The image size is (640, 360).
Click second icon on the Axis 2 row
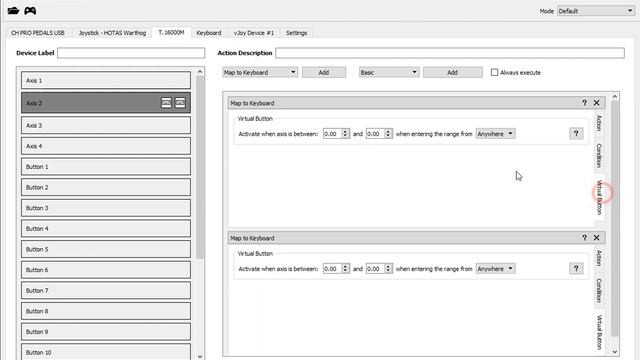(180, 103)
